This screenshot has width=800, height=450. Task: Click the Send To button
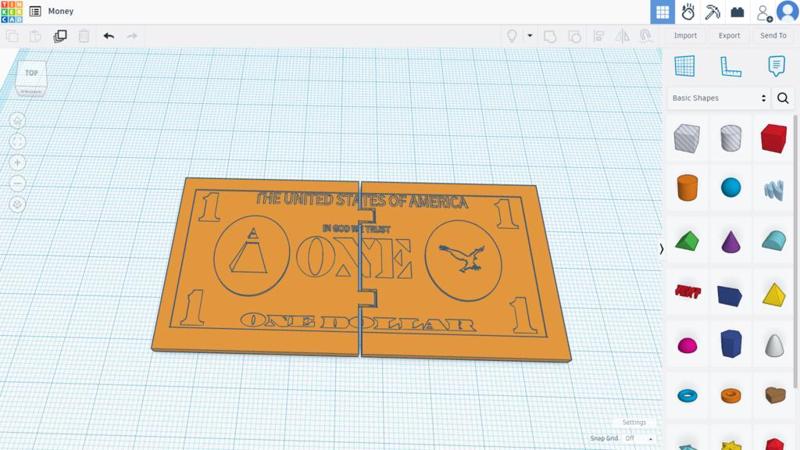pyautogui.click(x=773, y=36)
